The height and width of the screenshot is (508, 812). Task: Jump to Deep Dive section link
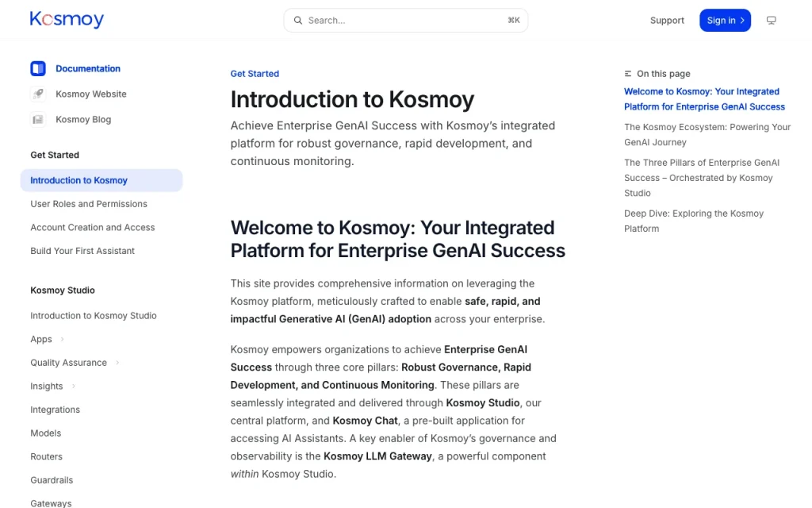pos(693,221)
